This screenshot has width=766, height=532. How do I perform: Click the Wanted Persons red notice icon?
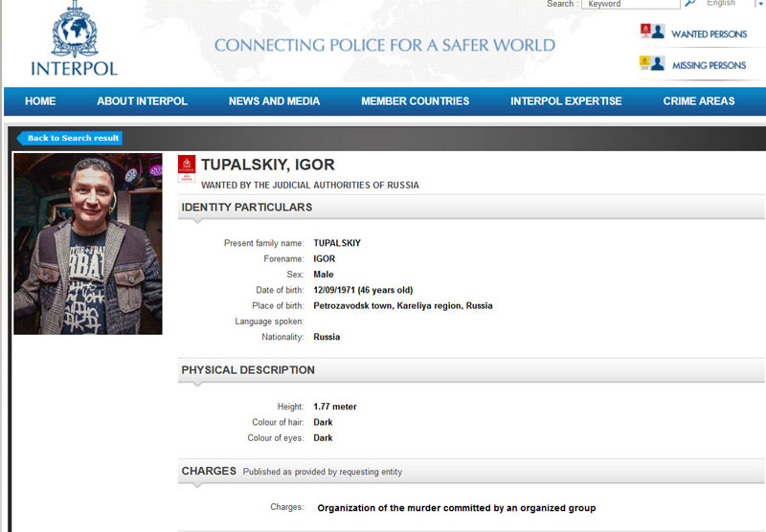652,32
